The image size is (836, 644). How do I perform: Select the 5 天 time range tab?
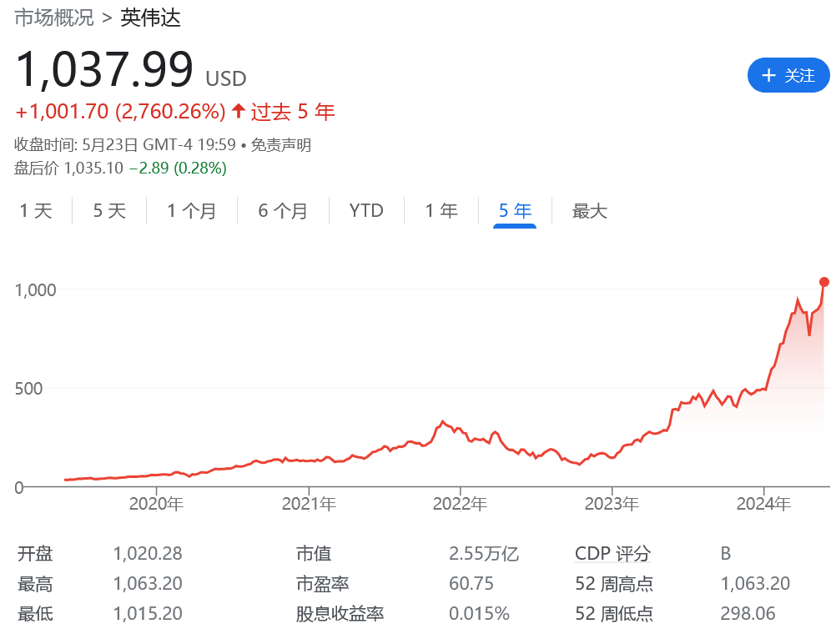coord(109,211)
